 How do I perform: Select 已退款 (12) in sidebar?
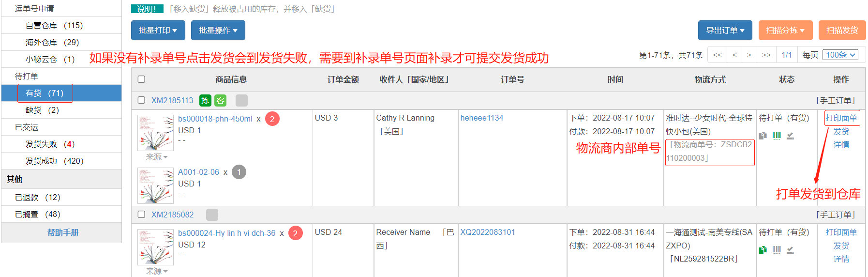point(61,197)
